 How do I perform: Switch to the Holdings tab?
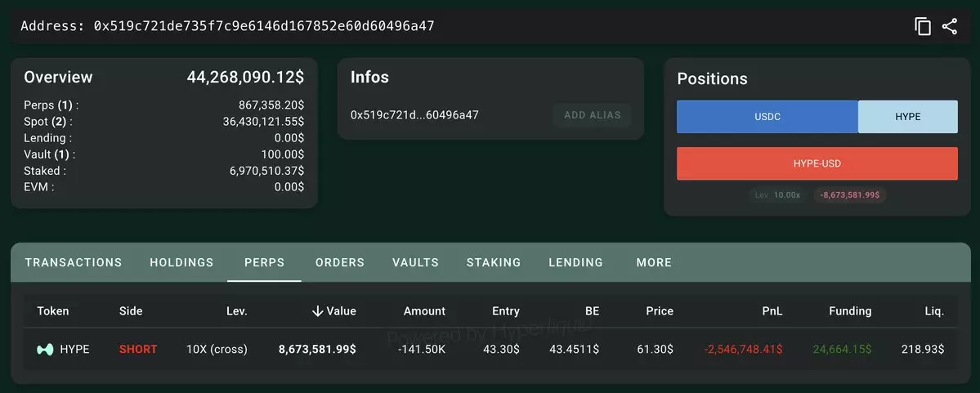click(181, 262)
